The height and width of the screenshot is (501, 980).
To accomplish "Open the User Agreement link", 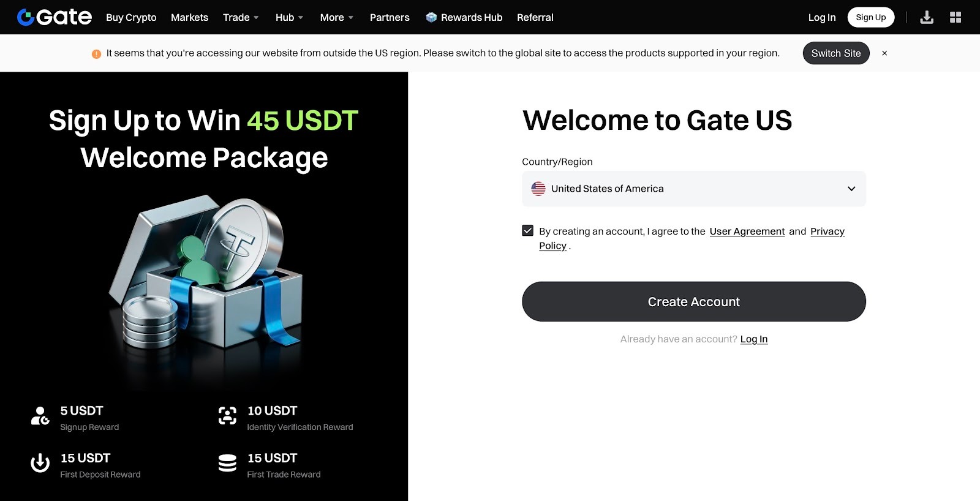I will coord(747,232).
